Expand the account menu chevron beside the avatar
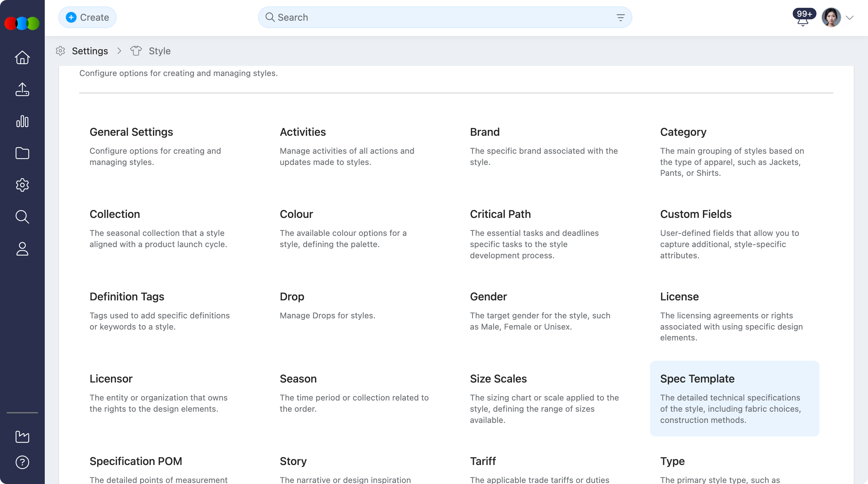868x484 pixels. pos(849,17)
